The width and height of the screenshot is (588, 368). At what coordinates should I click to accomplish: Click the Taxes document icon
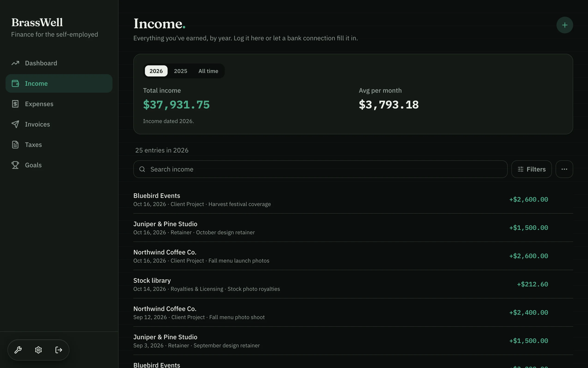pyautogui.click(x=15, y=145)
